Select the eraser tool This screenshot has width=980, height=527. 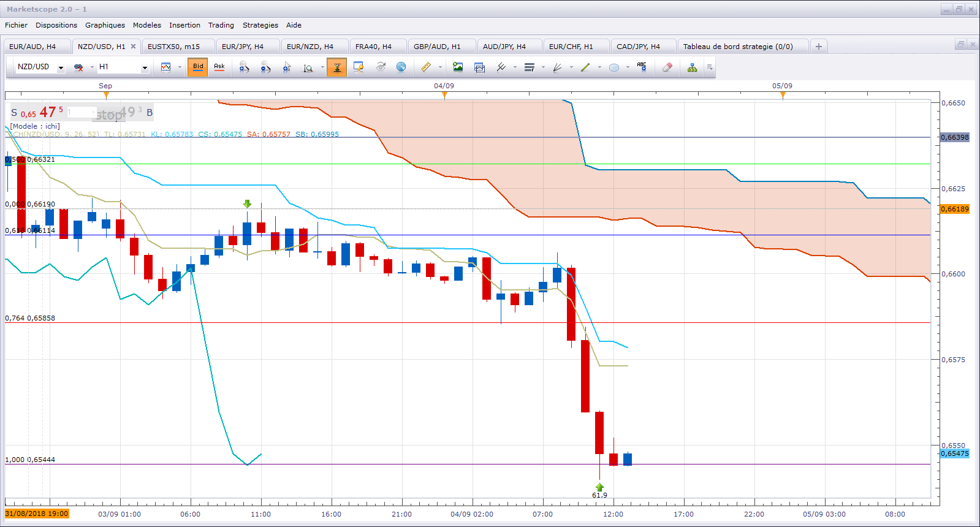(667, 67)
